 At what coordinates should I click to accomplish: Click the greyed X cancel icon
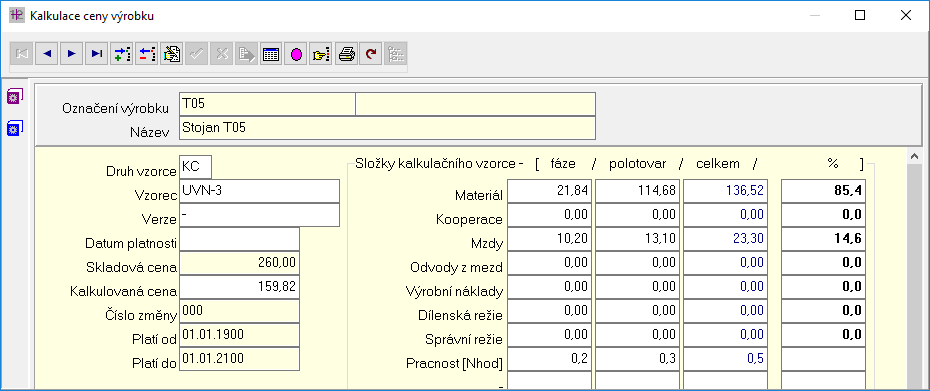221,55
